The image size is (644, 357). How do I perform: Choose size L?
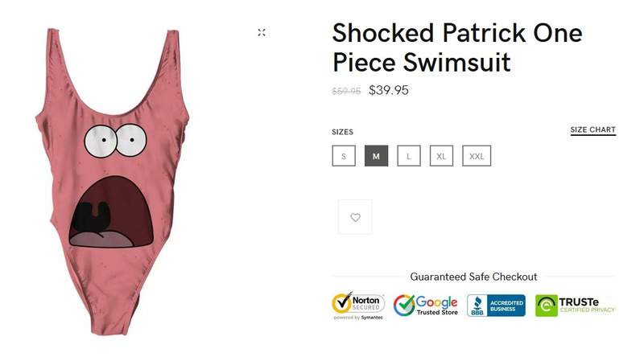pyautogui.click(x=409, y=156)
